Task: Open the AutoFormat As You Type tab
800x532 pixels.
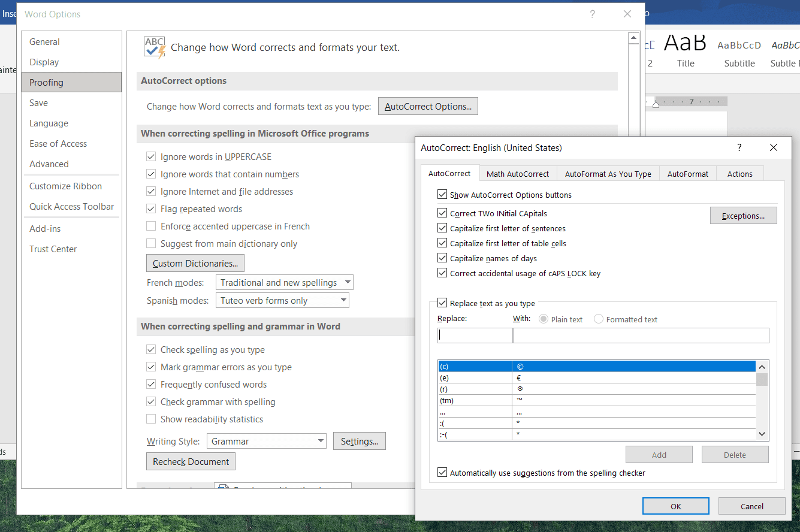Action: [x=608, y=174]
